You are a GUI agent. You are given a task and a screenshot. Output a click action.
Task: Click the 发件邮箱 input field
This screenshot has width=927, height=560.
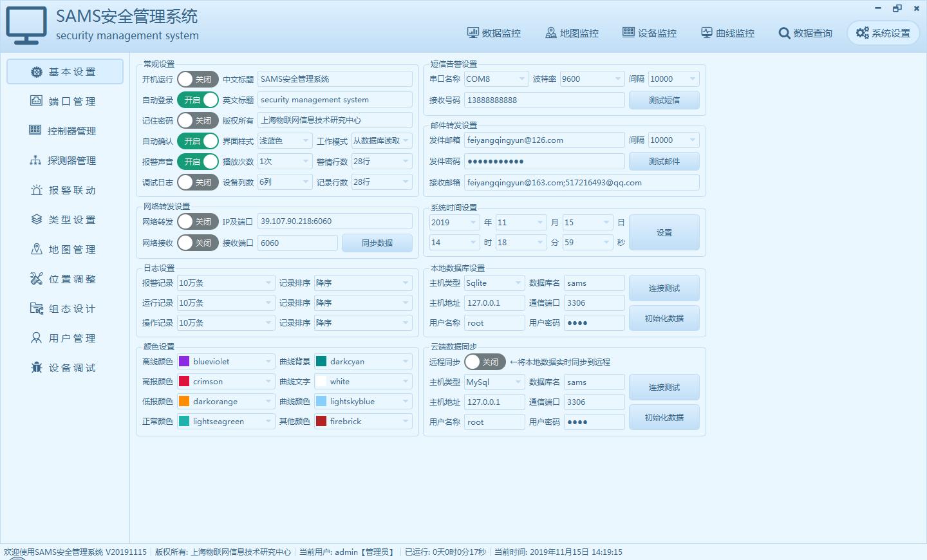pyautogui.click(x=544, y=140)
